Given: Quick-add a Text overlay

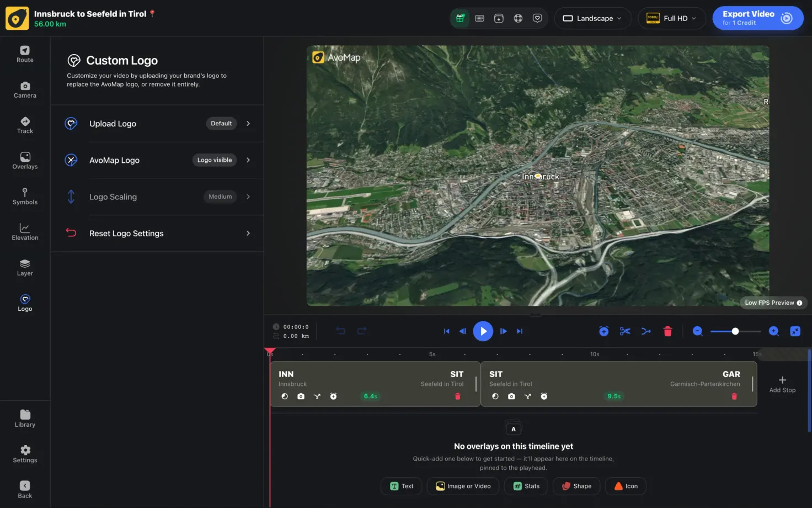Looking at the screenshot, I should [402, 486].
